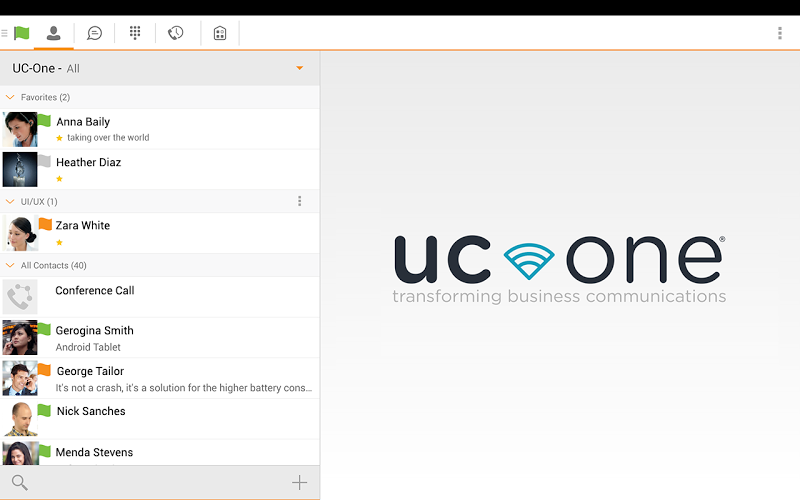Image resolution: width=800 pixels, height=500 pixels.
Task: Click Zara White's profile photo
Action: click(20, 233)
